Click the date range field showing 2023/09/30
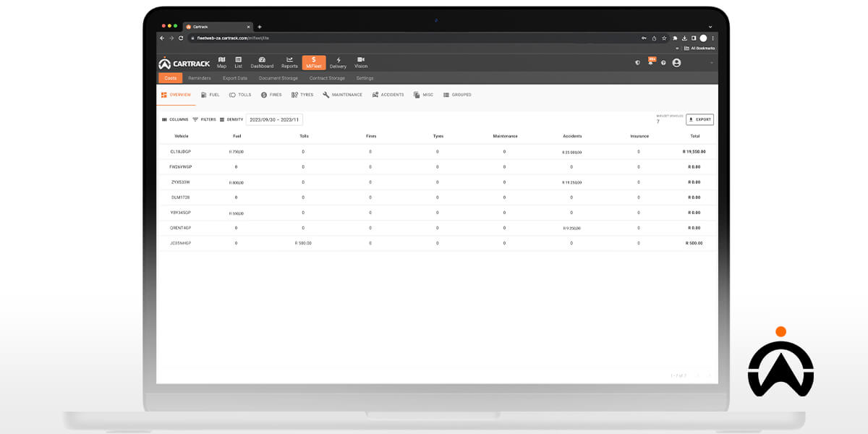This screenshot has height=434, width=868. (x=275, y=119)
